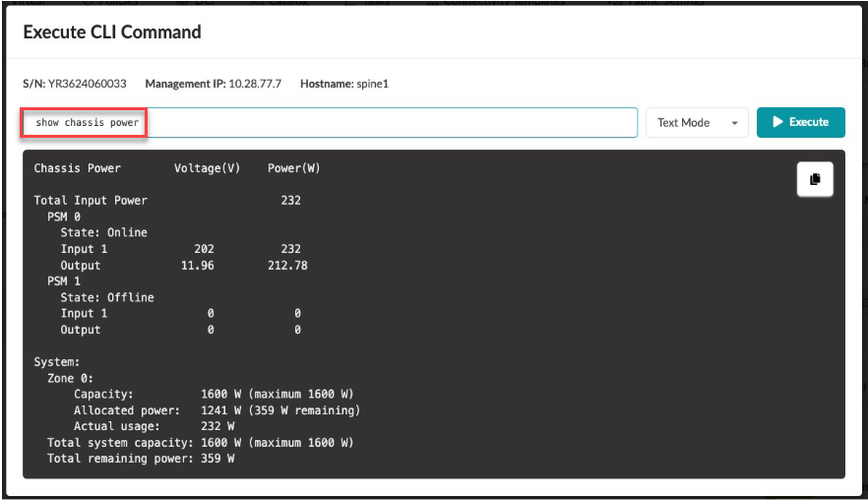Click the 'PSM 1' line
Viewport: 868px width, 500px height.
click(x=64, y=281)
